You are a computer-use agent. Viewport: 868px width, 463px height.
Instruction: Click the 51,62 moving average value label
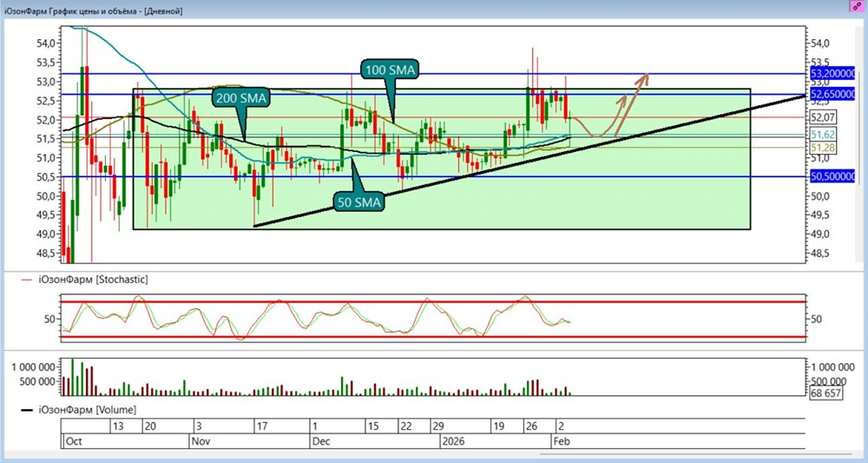click(x=824, y=134)
